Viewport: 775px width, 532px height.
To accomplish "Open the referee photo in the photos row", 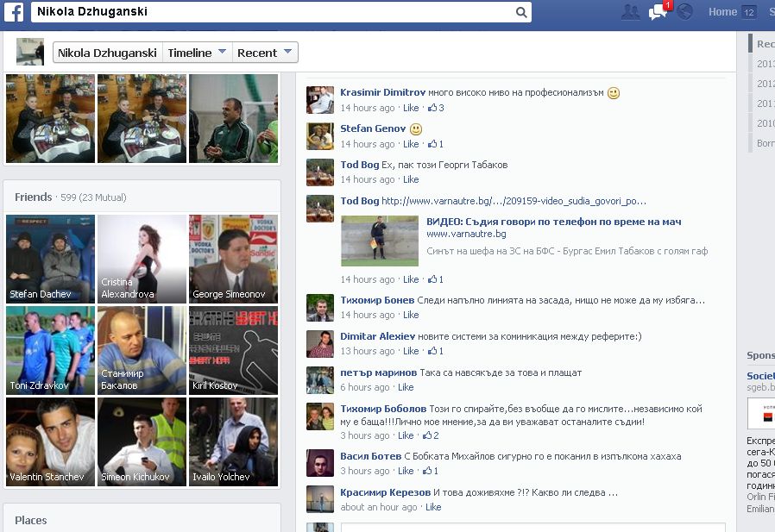I will (x=233, y=118).
